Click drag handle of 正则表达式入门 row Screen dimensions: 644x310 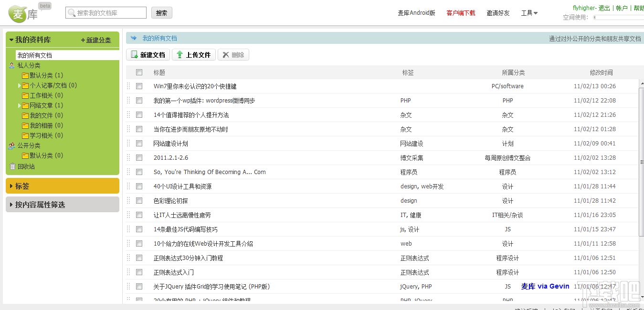(x=128, y=272)
